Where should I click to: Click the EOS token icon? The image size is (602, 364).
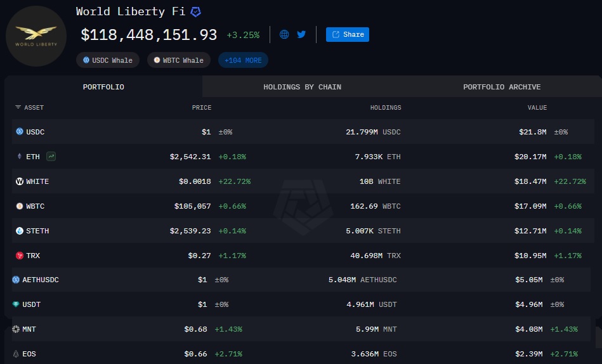(16, 354)
